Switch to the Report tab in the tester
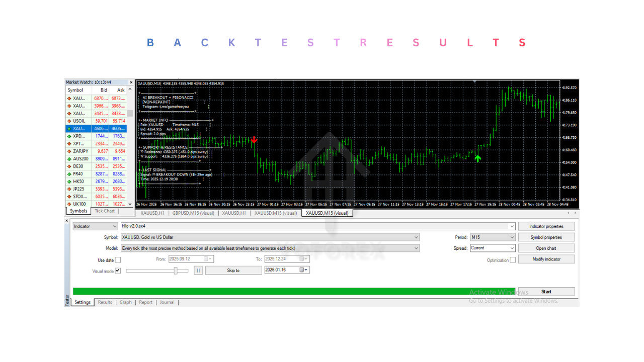 click(145, 302)
